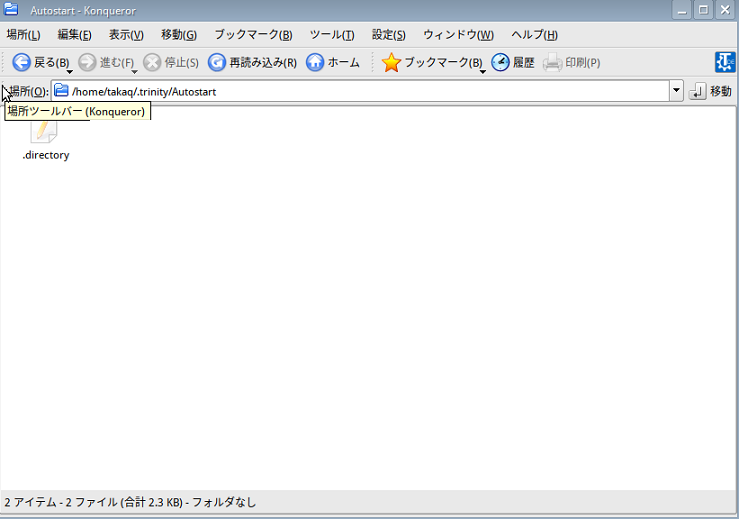Expand the location bar history dropdown
The image size is (739, 519).
pos(676,91)
